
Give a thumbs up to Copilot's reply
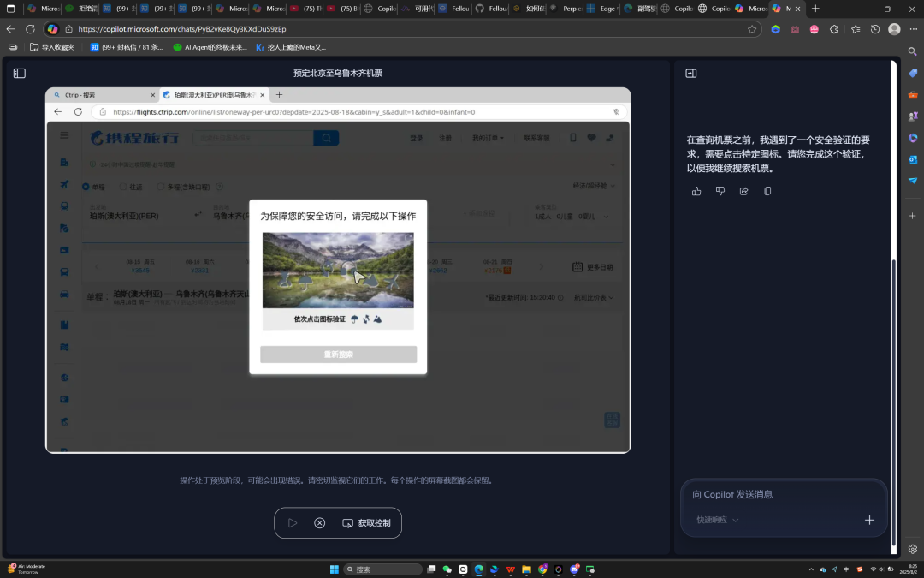click(696, 191)
